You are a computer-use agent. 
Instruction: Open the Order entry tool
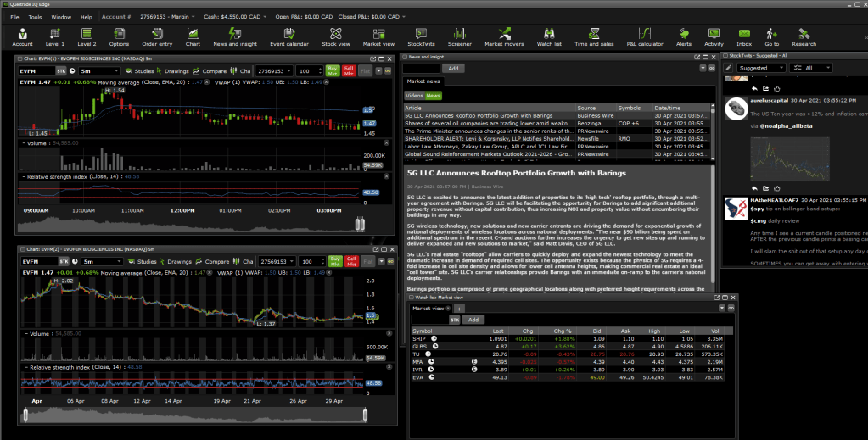[158, 37]
